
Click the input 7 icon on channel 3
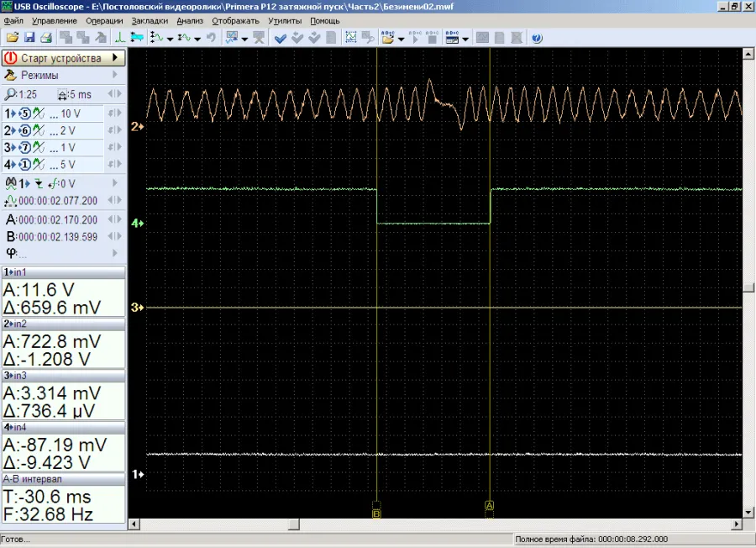pos(24,148)
